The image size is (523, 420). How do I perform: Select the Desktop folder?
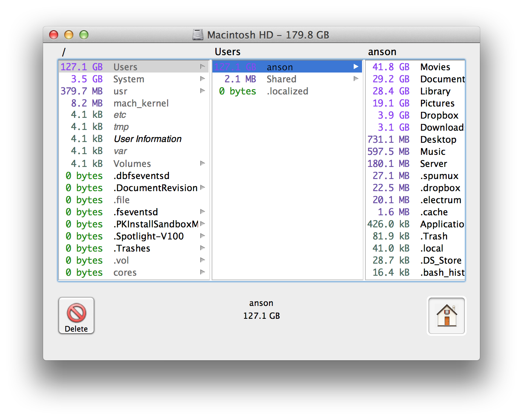pos(415,139)
